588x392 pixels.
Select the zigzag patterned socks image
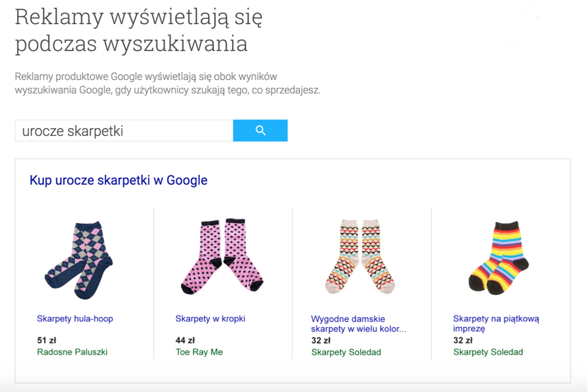click(x=362, y=257)
